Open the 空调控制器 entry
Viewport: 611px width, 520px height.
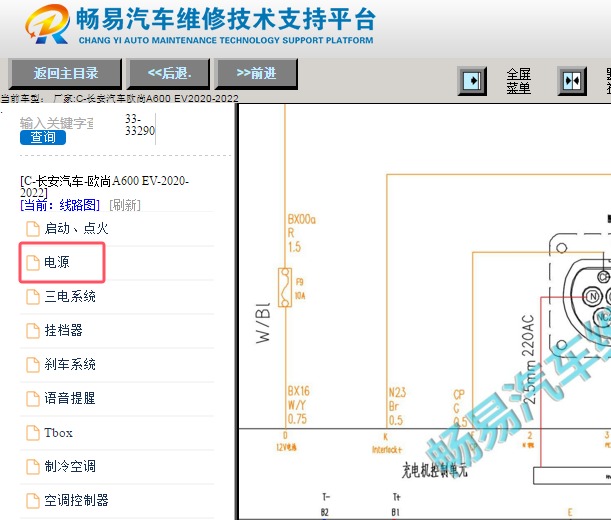tap(76, 500)
